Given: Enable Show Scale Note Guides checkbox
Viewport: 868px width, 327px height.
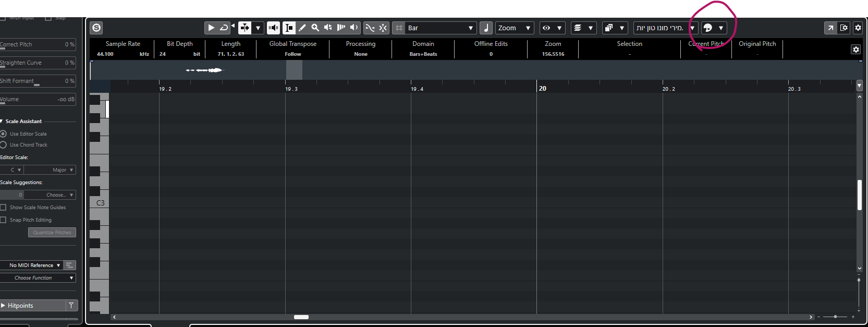Looking at the screenshot, I should click(x=4, y=208).
